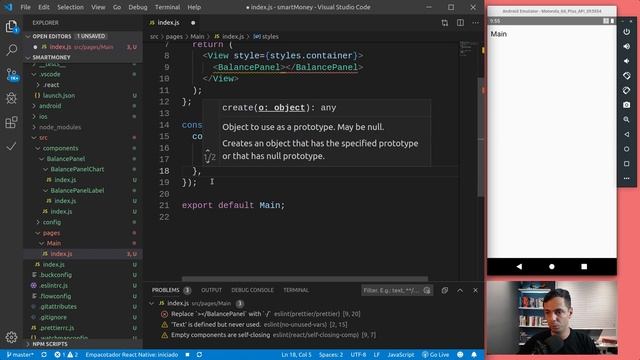The image size is (640, 360).
Task: Open the Source Control view
Action: tap(11, 75)
